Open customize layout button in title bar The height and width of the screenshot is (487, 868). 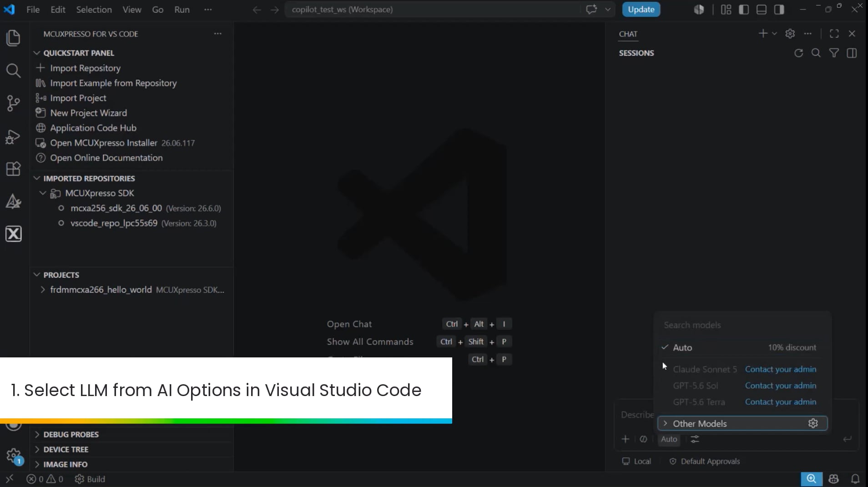click(x=726, y=10)
